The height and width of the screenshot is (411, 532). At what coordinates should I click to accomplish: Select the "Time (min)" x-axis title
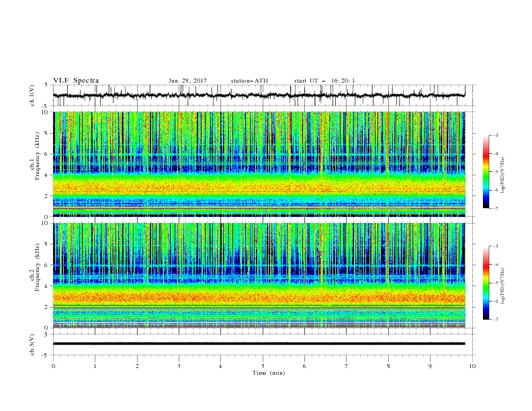pos(269,373)
